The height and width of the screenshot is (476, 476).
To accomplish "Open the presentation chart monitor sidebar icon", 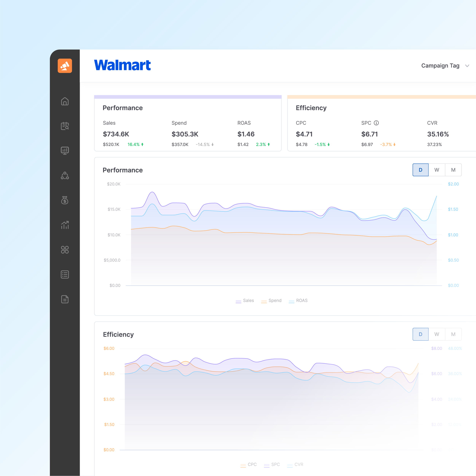I will (65, 151).
